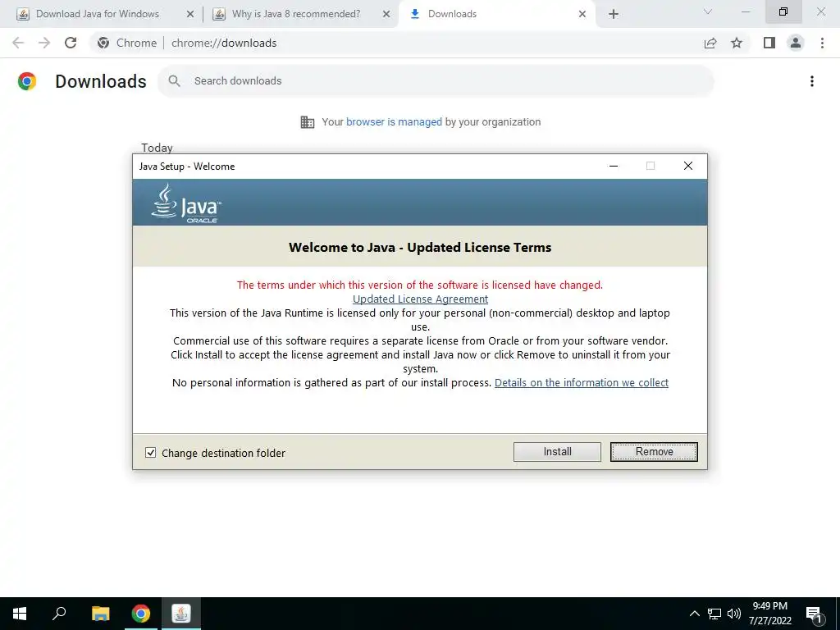Open the volume tray icon
The width and height of the screenshot is (840, 630).
click(734, 614)
